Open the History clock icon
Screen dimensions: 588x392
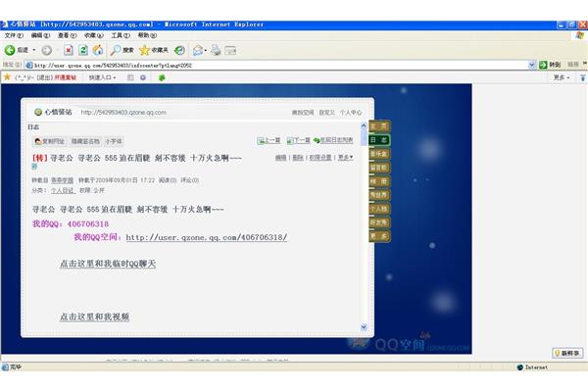(x=179, y=50)
